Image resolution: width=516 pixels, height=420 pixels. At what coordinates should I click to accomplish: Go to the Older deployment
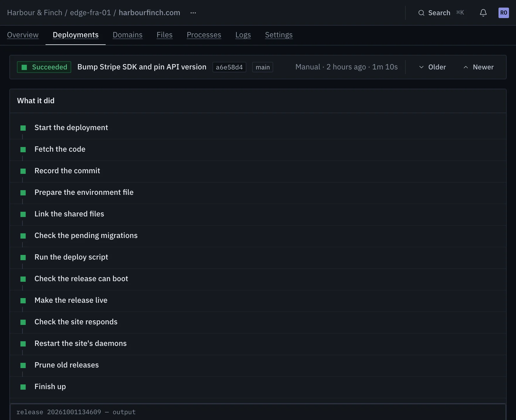pos(433,67)
